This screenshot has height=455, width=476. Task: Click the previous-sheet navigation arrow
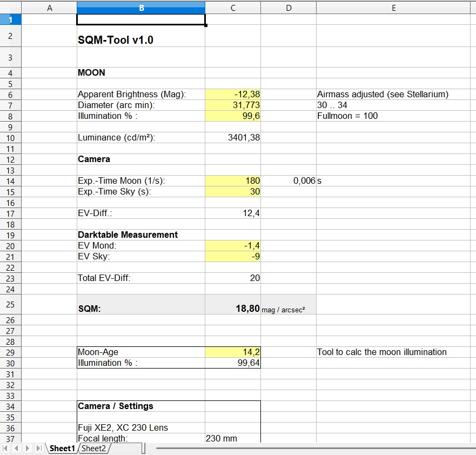coord(16,449)
